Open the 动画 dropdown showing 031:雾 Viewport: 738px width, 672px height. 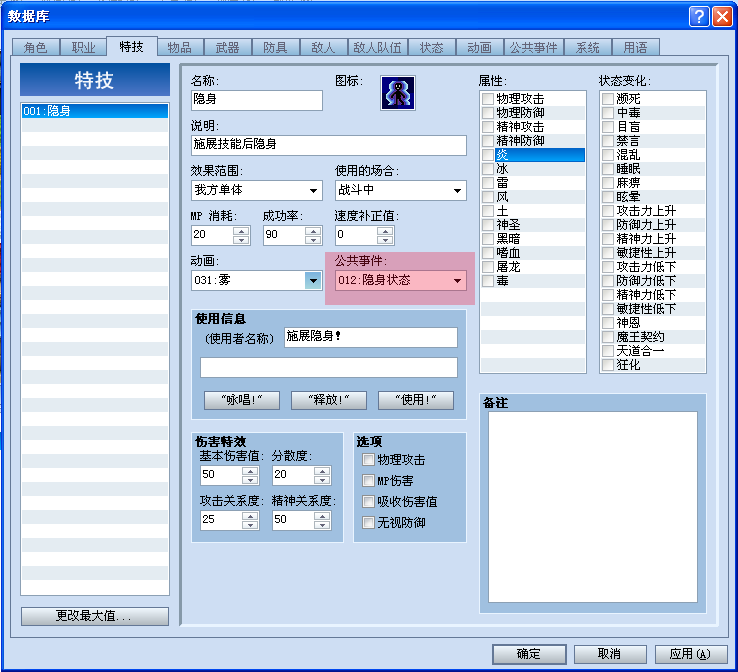click(x=257, y=281)
